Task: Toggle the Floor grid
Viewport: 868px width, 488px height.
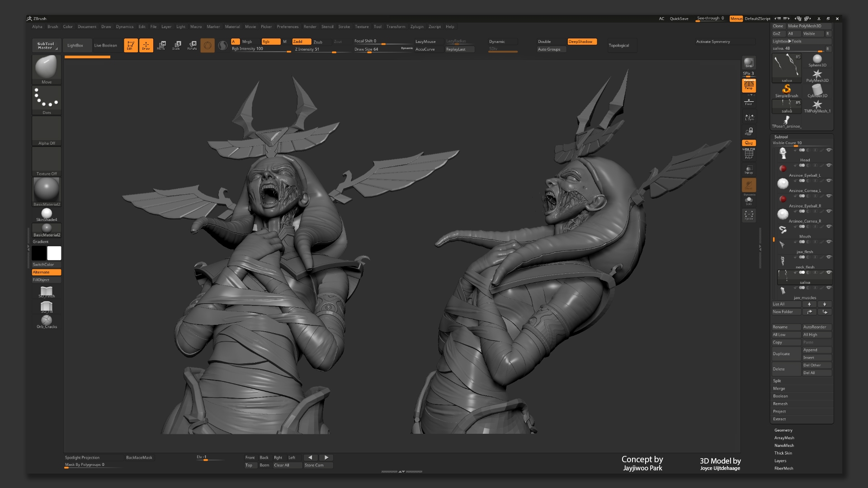Action: (749, 102)
